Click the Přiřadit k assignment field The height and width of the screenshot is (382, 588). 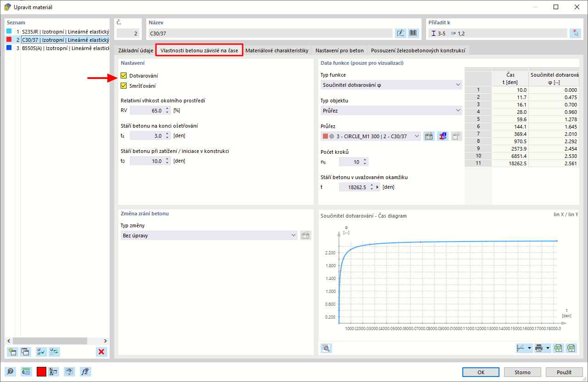tap(498, 33)
